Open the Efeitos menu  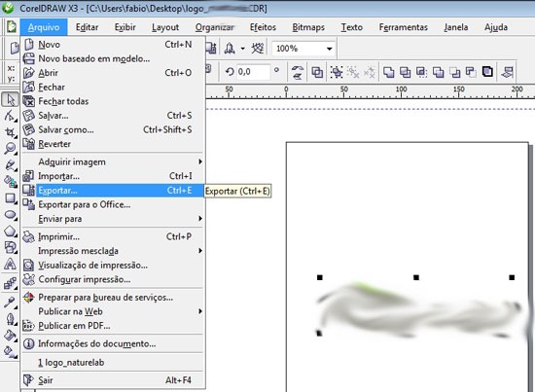click(263, 27)
